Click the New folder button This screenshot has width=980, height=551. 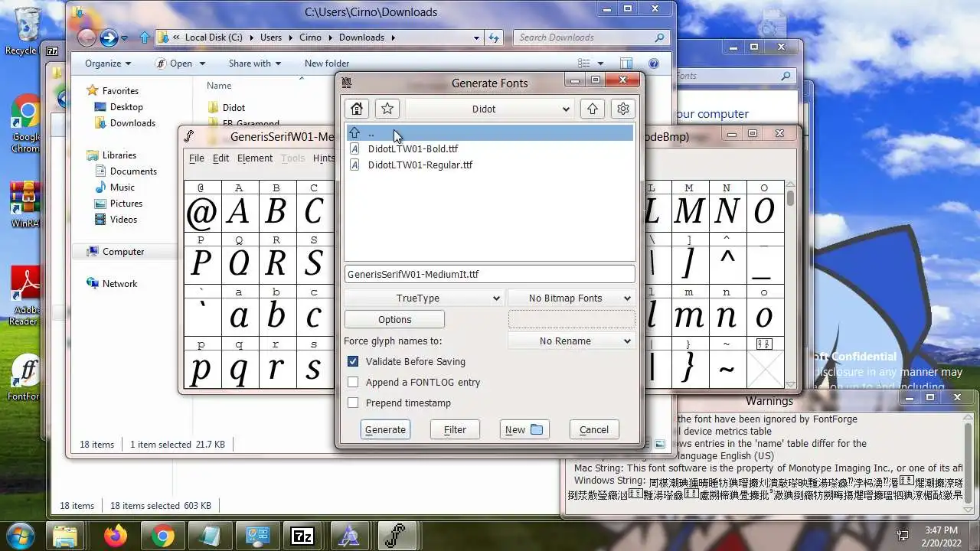pos(524,429)
